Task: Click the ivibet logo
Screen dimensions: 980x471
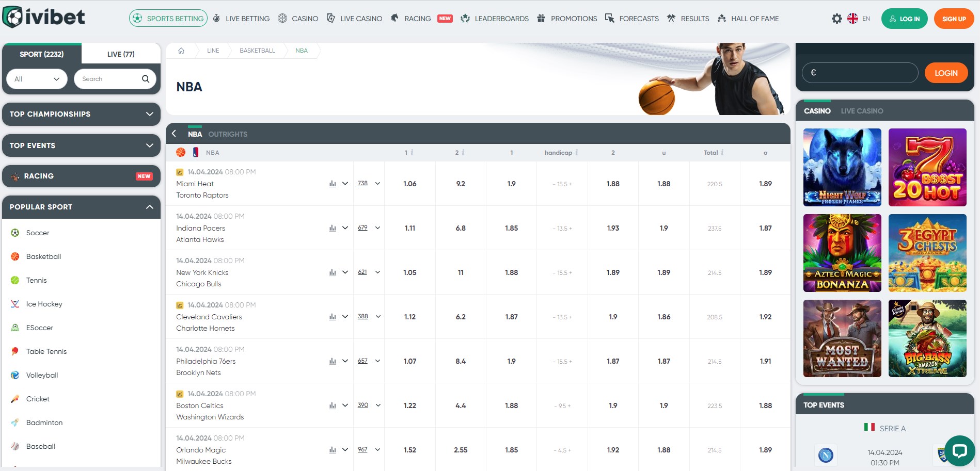Action: pos(44,17)
